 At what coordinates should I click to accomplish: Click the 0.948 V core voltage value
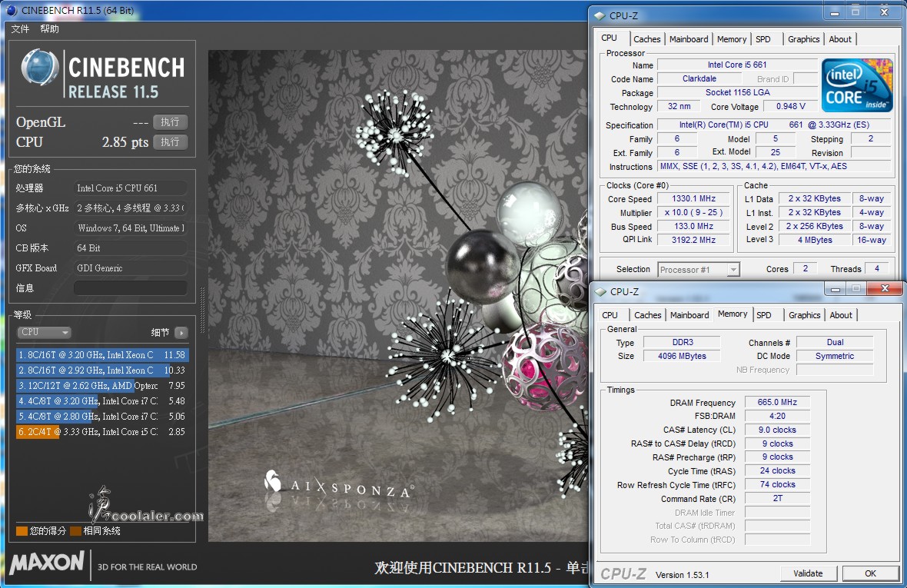coord(790,106)
